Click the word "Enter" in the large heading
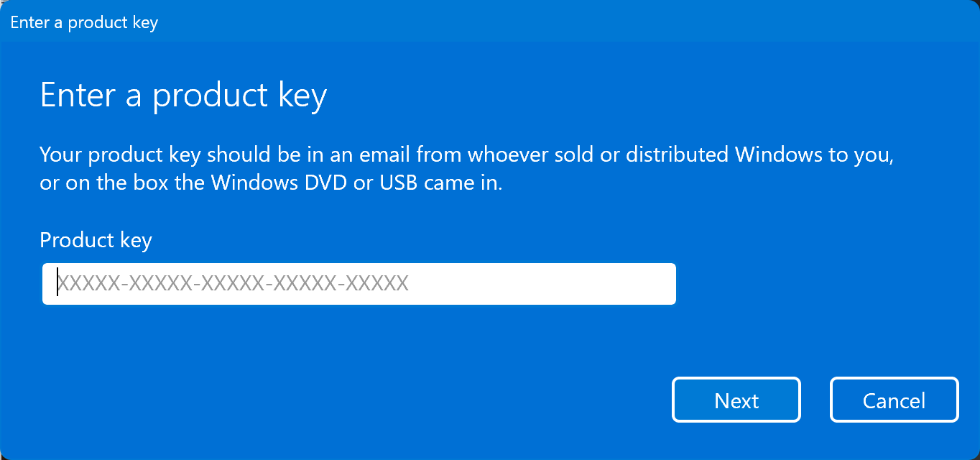980x460 pixels. pyautogui.click(x=78, y=95)
